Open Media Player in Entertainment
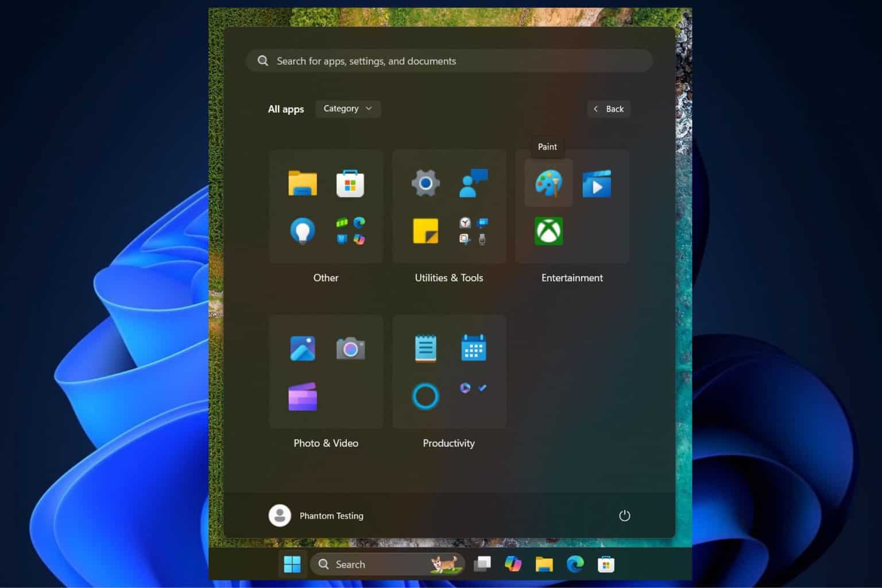This screenshot has height=588, width=882. point(597,184)
